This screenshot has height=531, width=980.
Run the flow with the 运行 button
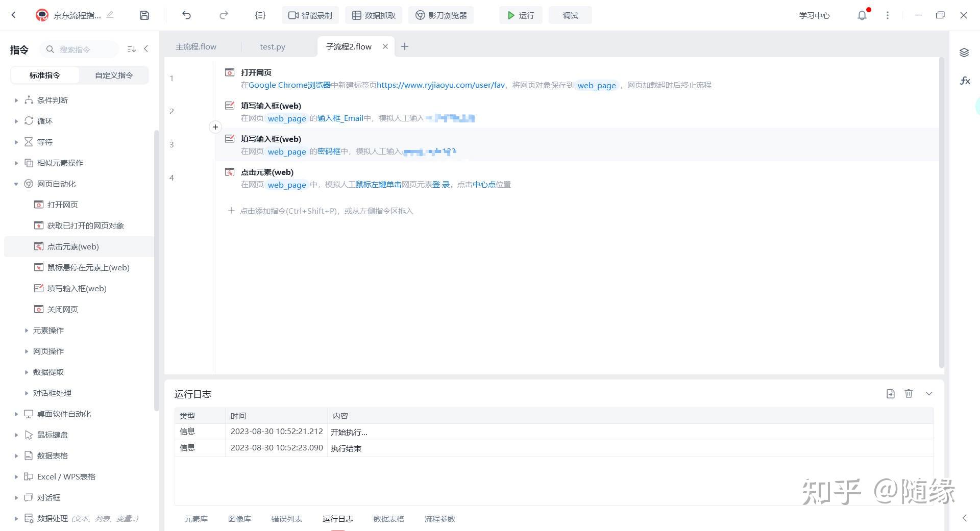click(x=520, y=15)
